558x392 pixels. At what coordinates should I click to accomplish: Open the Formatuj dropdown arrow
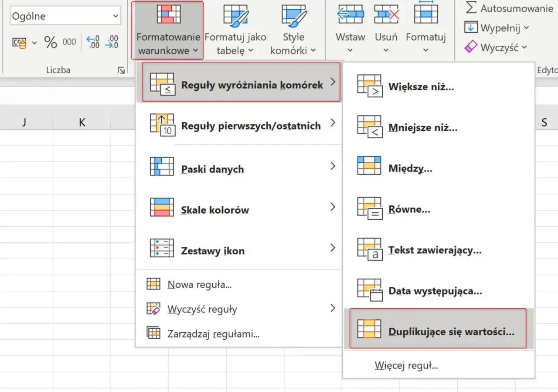(426, 50)
